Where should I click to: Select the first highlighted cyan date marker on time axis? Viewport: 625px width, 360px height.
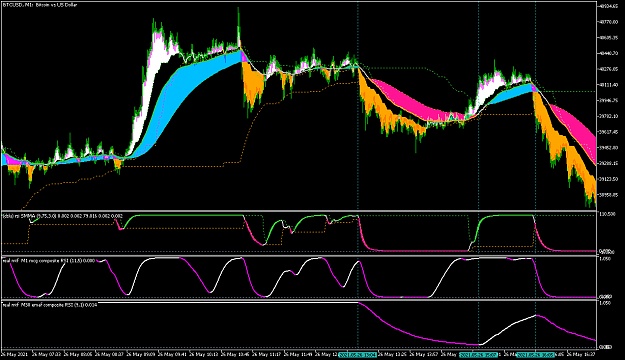click(358, 354)
